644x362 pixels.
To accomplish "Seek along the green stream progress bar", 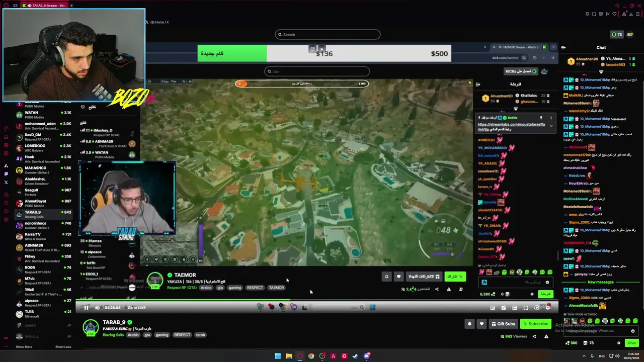I will pyautogui.click(x=317, y=300).
